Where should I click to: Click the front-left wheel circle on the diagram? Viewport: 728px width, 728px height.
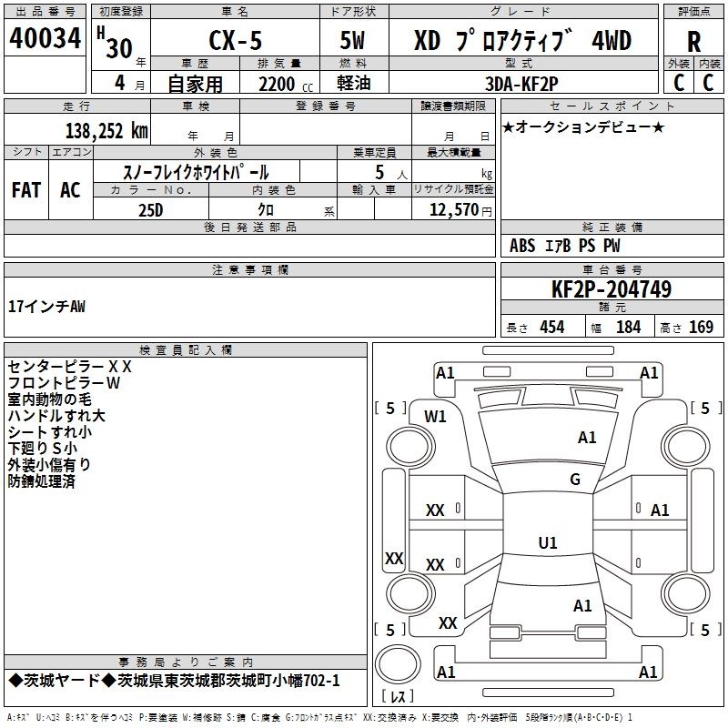tap(410, 447)
